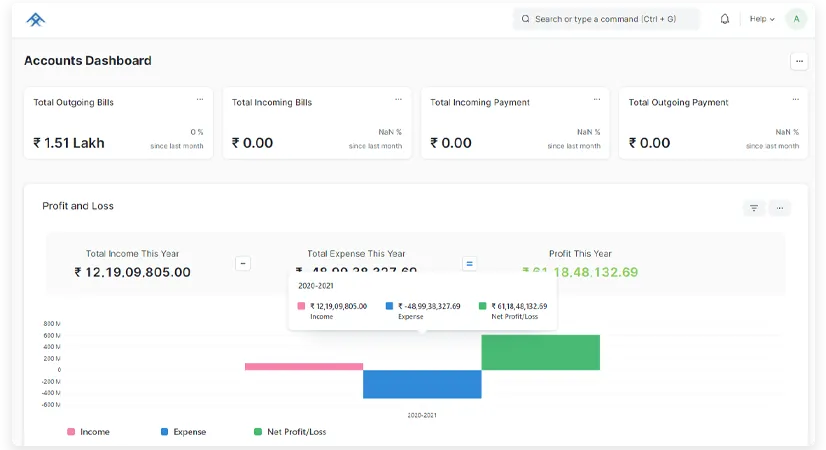Click the ₹ 1.51 Lakh outgoing bills value
826x450 pixels.
tap(69, 143)
